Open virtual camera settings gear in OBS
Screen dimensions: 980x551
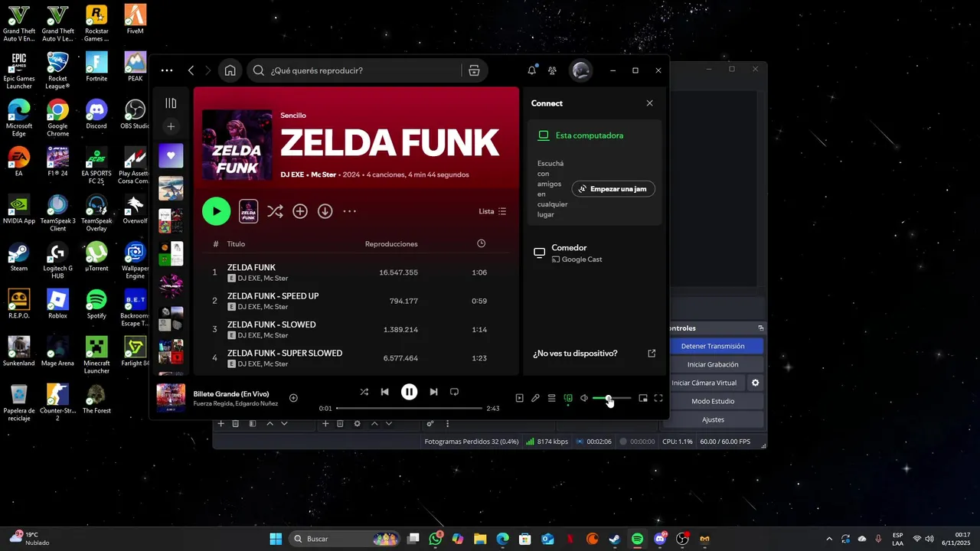click(x=755, y=383)
